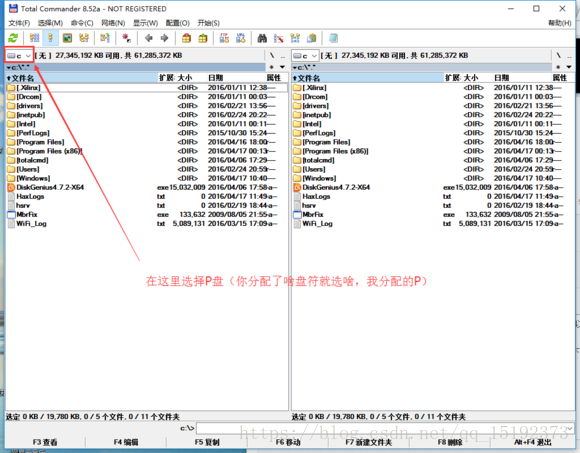The image size is (580, 453).
Task: Click the unpack files toolbar icon
Action: (203, 38)
